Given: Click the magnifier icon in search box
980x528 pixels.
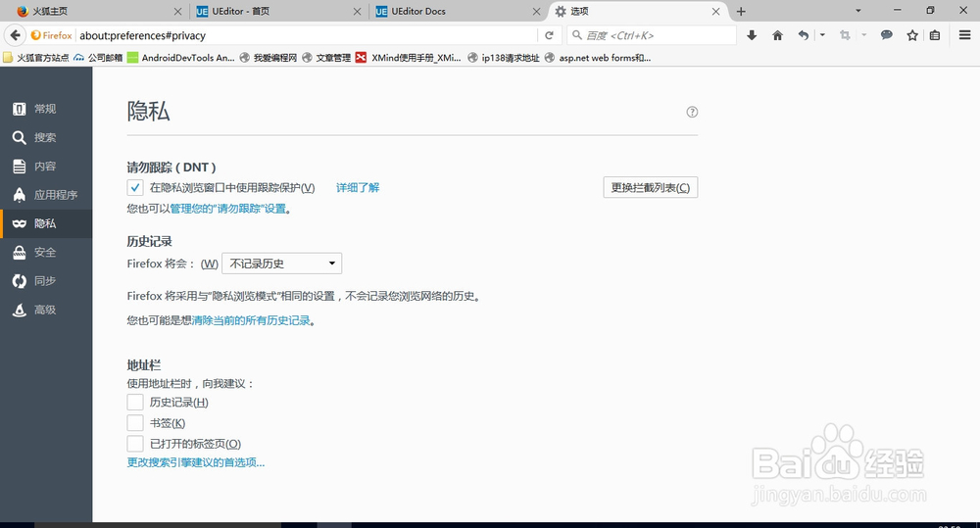Looking at the screenshot, I should (x=577, y=35).
